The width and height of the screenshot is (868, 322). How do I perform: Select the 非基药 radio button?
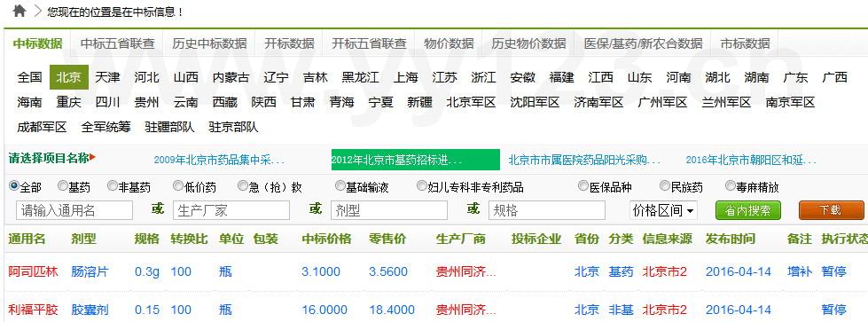(x=113, y=186)
